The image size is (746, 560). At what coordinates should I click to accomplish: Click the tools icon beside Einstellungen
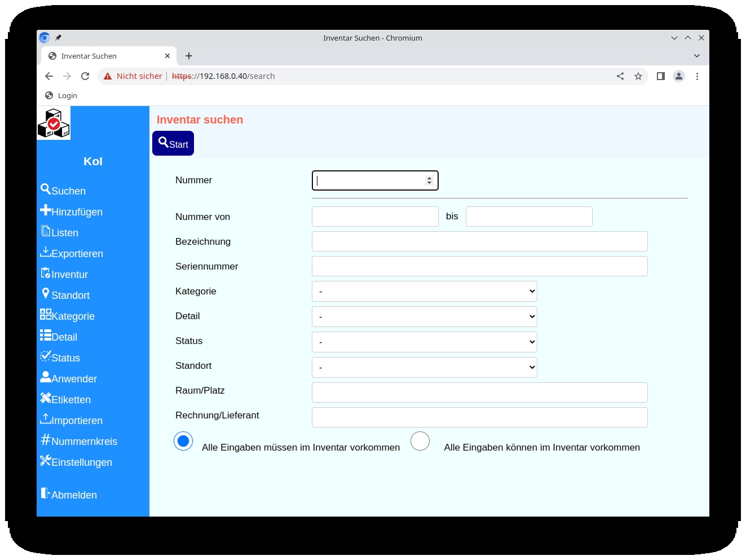[x=46, y=460]
